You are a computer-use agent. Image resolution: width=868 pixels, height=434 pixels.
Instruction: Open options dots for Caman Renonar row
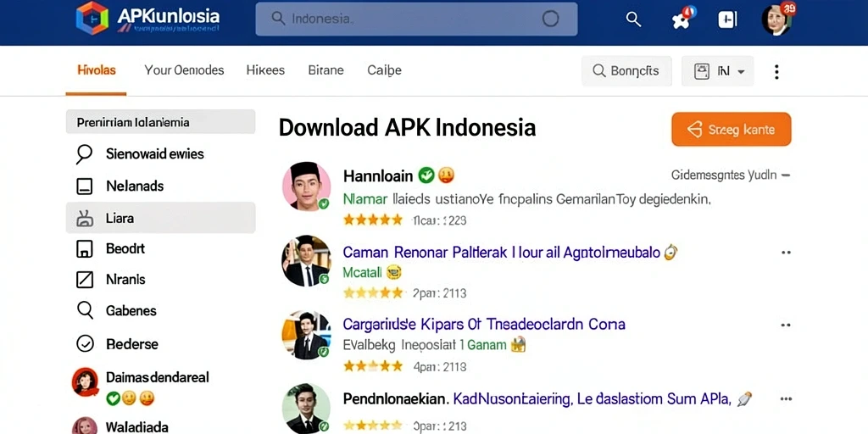[x=786, y=253]
